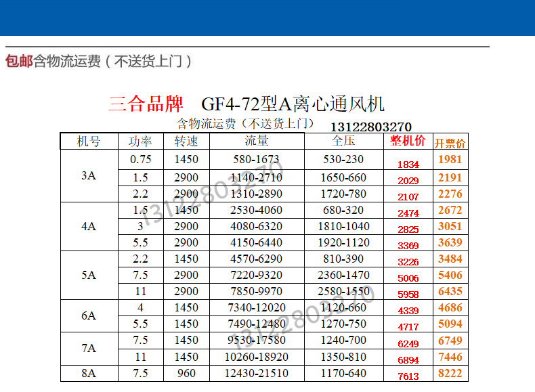Click the flow value 12430-21510
This screenshot has height=392, width=535.
pos(257,373)
